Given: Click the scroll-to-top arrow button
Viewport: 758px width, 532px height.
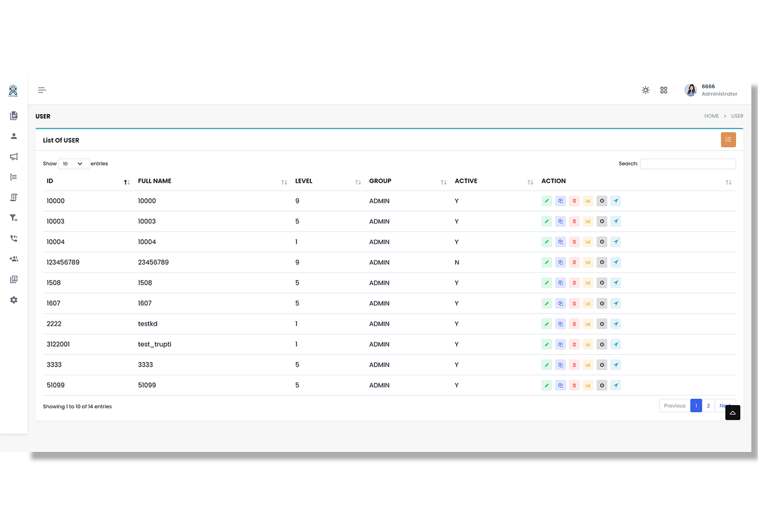Looking at the screenshot, I should (732, 413).
